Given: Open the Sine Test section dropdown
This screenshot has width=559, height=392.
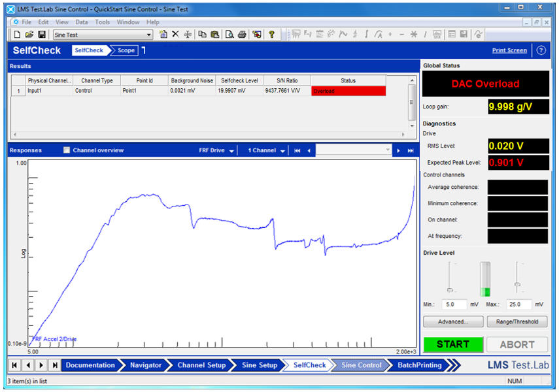Looking at the screenshot, I should tap(148, 35).
